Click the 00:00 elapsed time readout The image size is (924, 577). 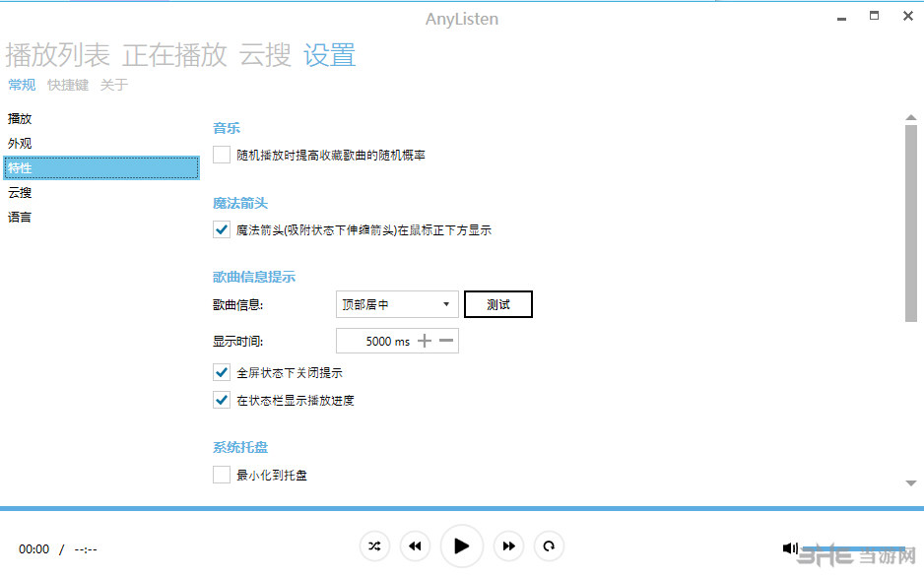[x=33, y=549]
